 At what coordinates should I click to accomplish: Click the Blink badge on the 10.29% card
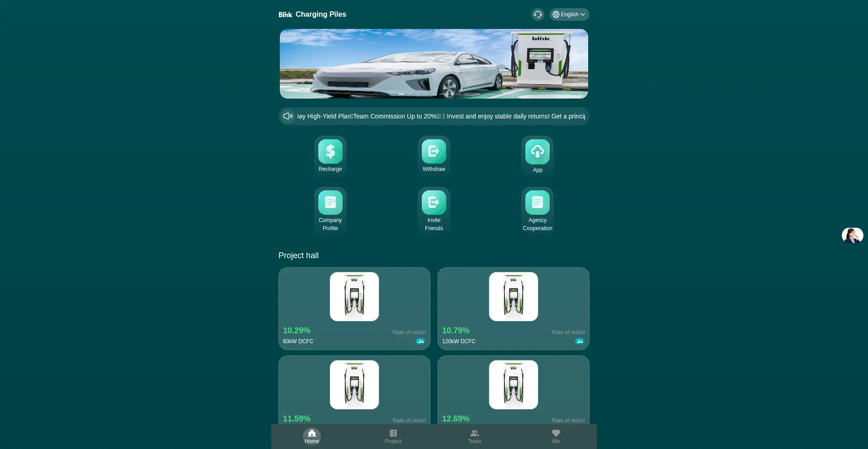point(420,341)
